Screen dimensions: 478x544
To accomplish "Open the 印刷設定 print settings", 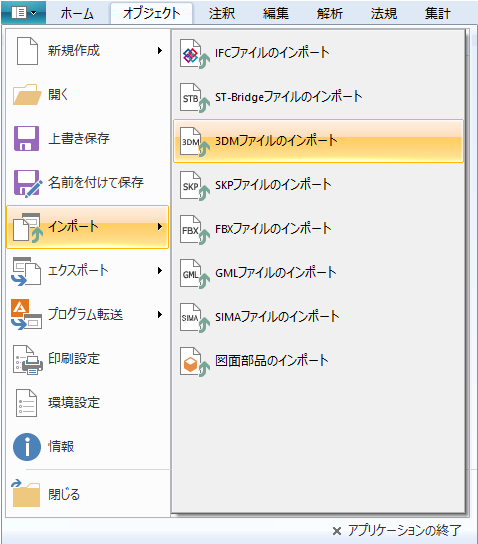I will [x=87, y=359].
